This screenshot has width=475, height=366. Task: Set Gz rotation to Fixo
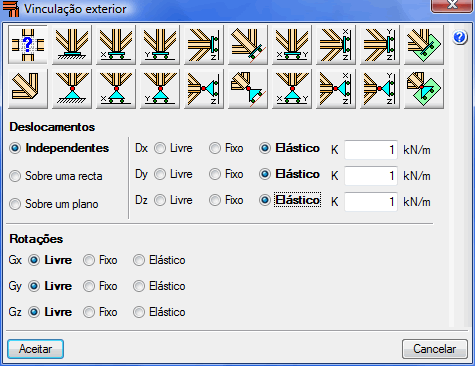[x=100, y=312]
